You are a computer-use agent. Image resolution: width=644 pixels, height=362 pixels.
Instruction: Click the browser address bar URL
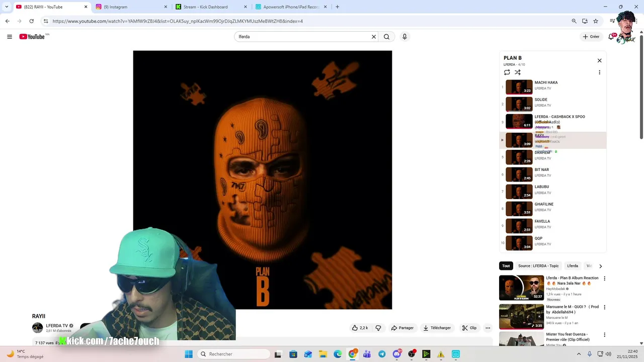(178, 21)
